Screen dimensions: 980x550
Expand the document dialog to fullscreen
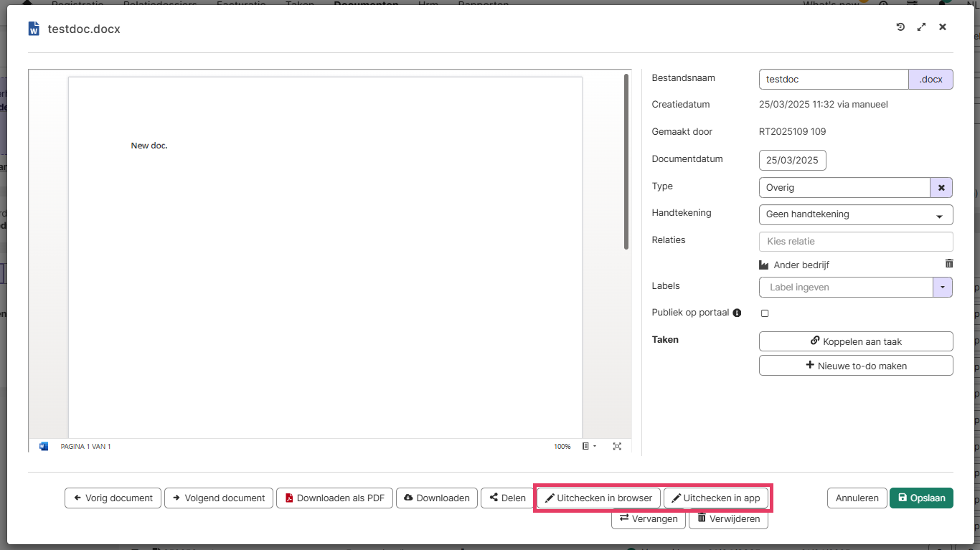click(921, 27)
